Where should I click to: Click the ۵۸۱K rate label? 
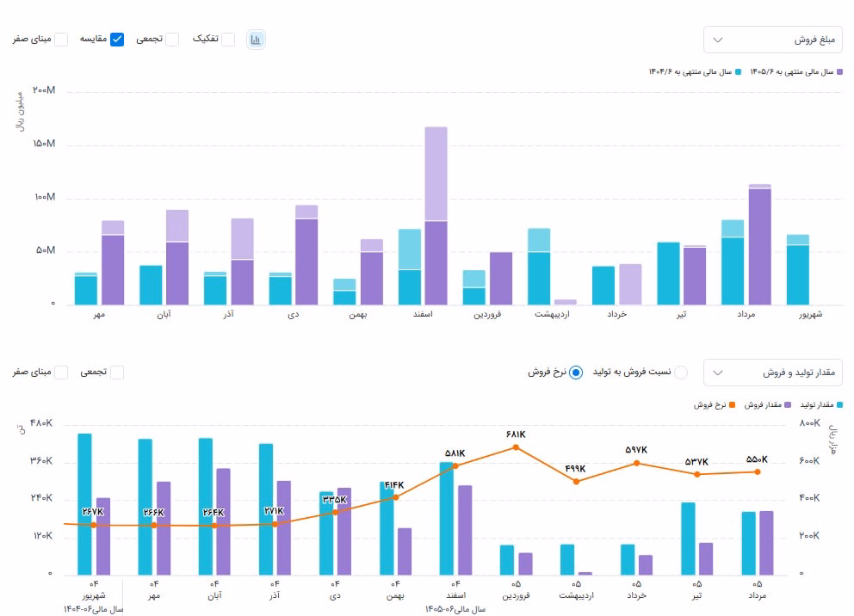455,453
